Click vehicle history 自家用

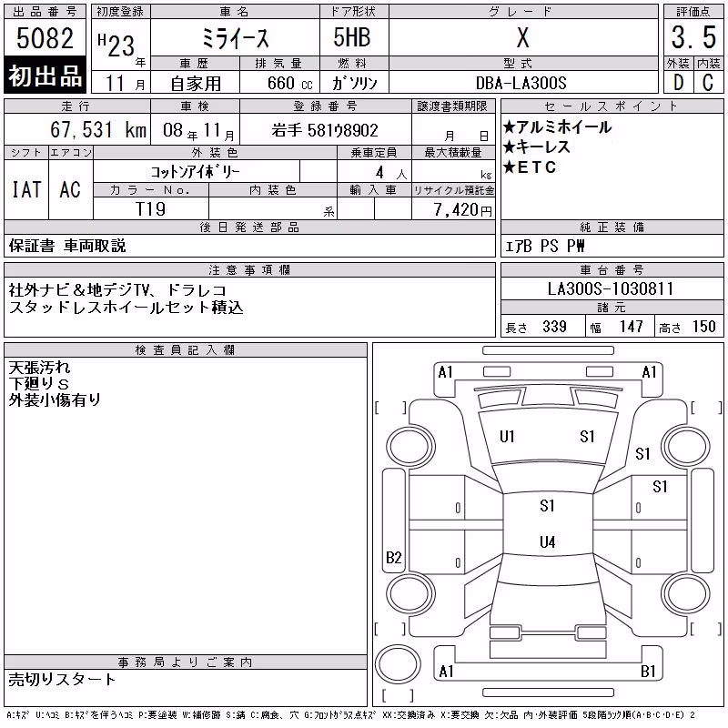(x=196, y=84)
